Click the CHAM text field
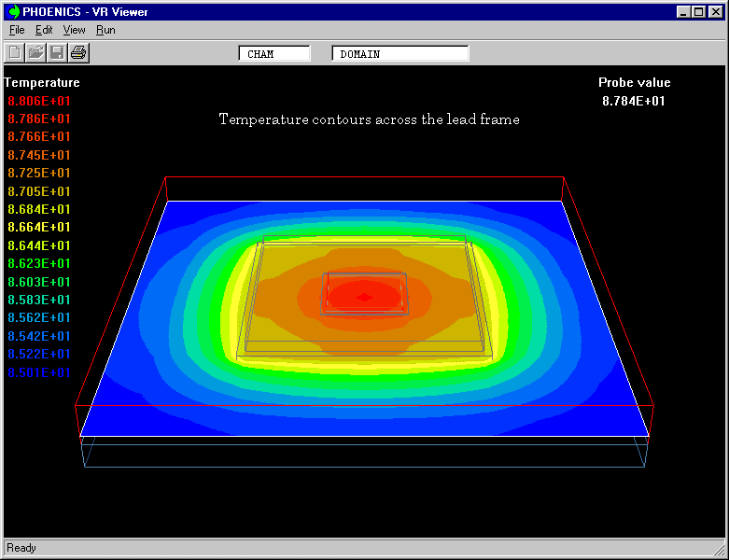 coord(274,54)
